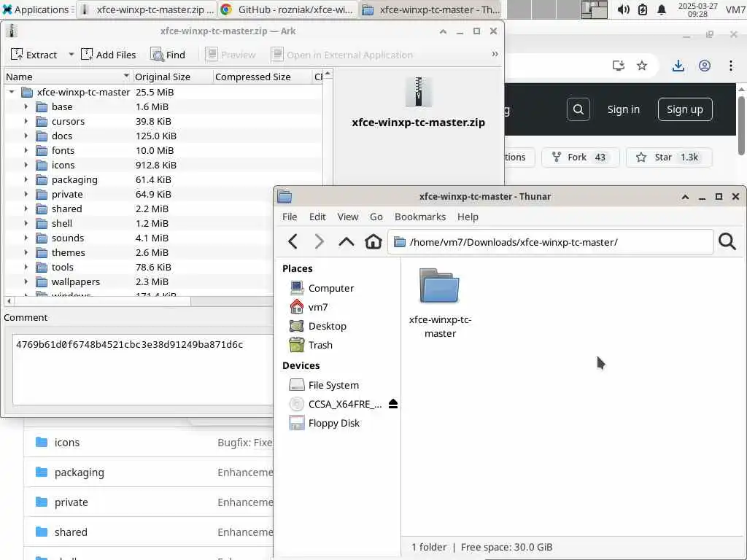Click Sign up button on GitHub
747x560 pixels.
684,109
